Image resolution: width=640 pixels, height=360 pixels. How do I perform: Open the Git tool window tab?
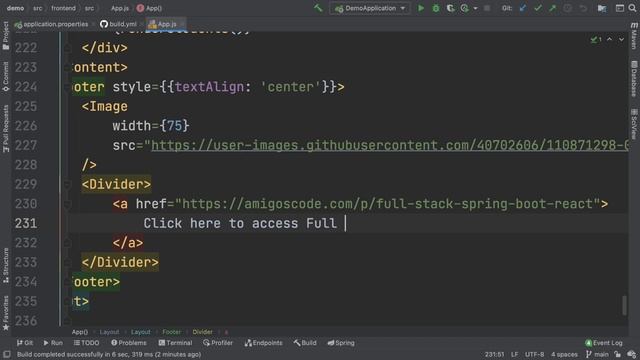click(x=25, y=343)
